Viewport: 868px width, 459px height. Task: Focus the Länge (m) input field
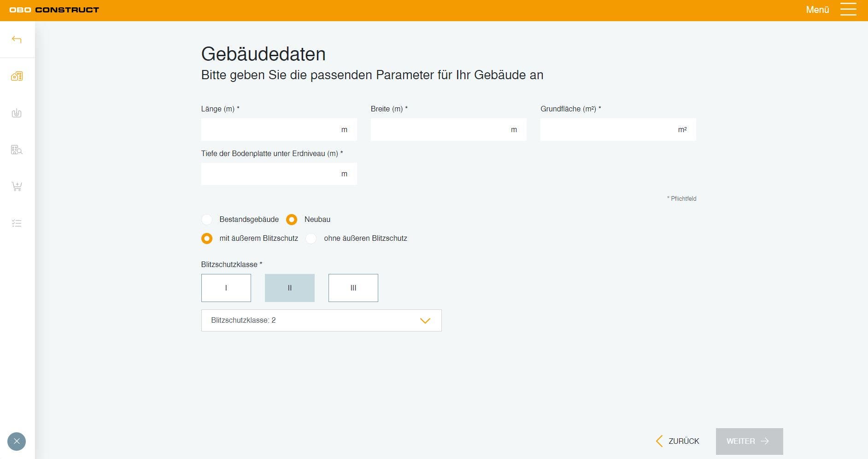[279, 129]
